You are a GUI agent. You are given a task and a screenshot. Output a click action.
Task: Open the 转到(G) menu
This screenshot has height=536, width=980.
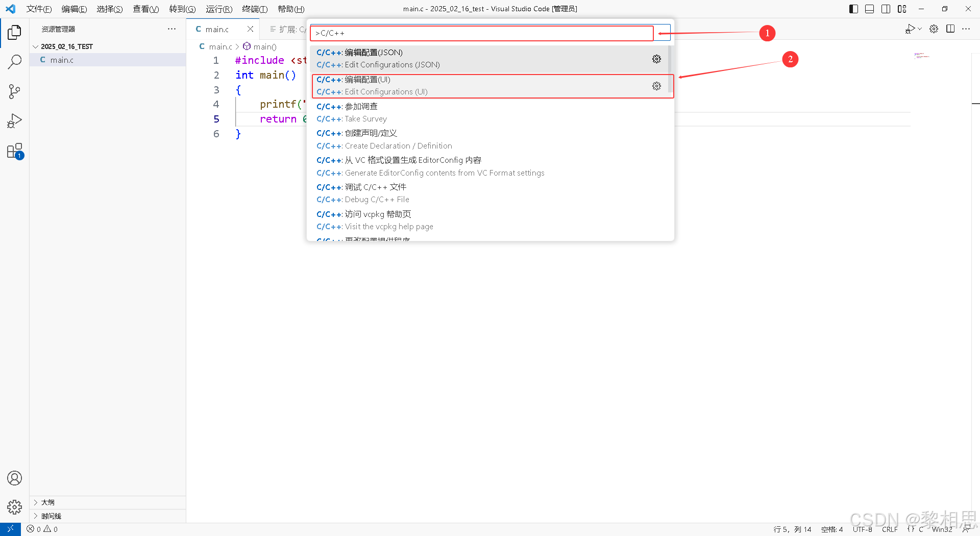pos(183,9)
